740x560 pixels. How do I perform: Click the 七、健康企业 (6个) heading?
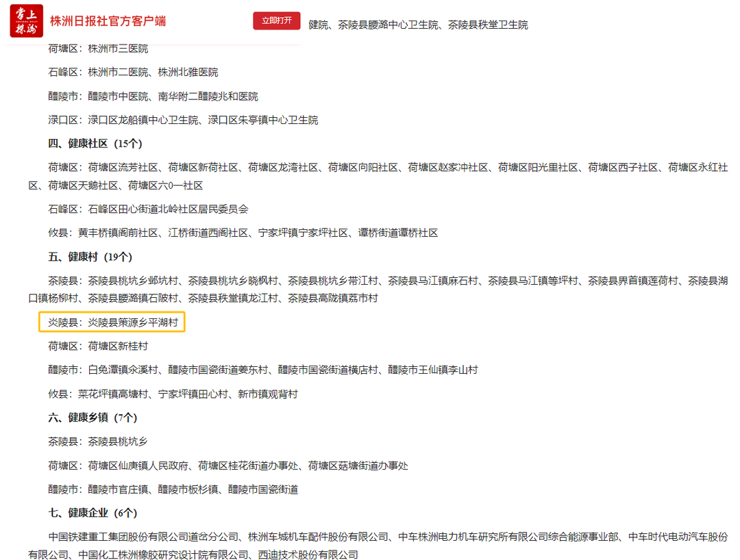pyautogui.click(x=92, y=513)
